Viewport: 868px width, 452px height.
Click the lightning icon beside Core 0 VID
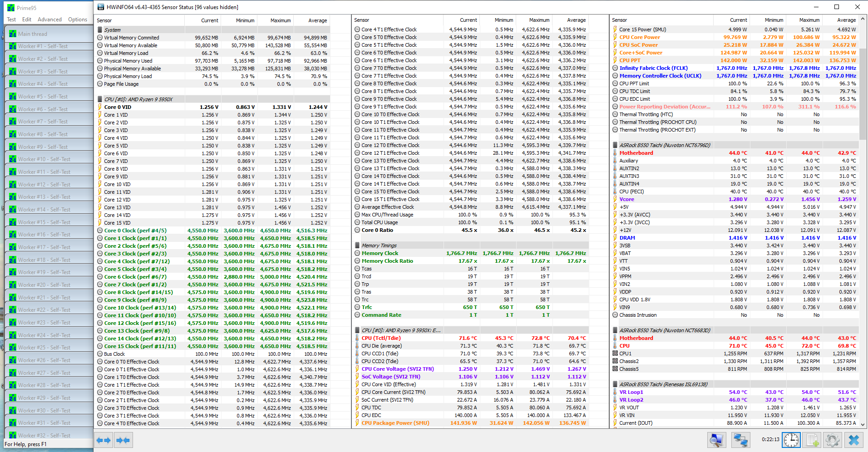click(x=100, y=107)
